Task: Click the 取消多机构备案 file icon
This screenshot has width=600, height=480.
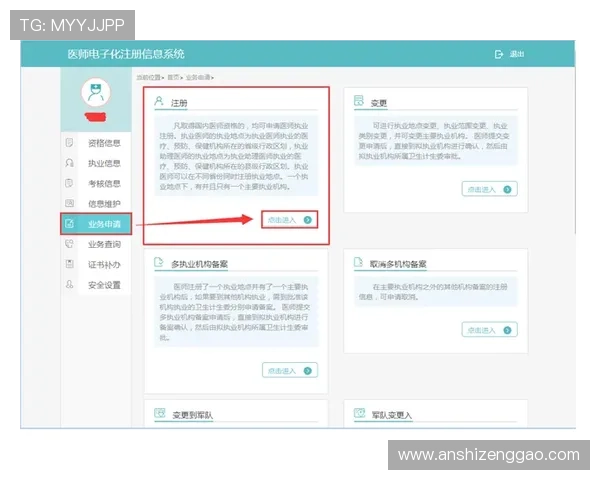Action: pyautogui.click(x=359, y=262)
